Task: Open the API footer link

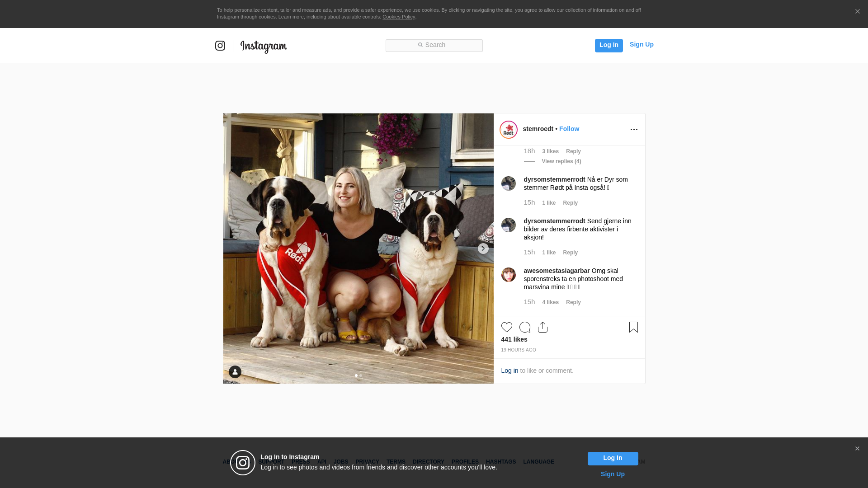Action: pos(322,462)
